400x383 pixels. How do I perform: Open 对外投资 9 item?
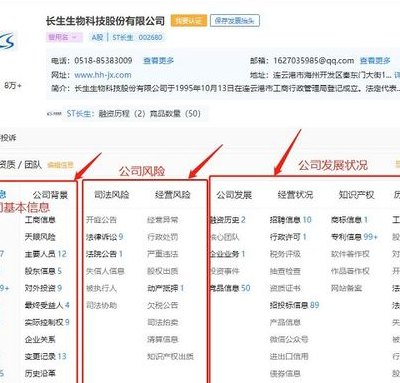(x=43, y=288)
